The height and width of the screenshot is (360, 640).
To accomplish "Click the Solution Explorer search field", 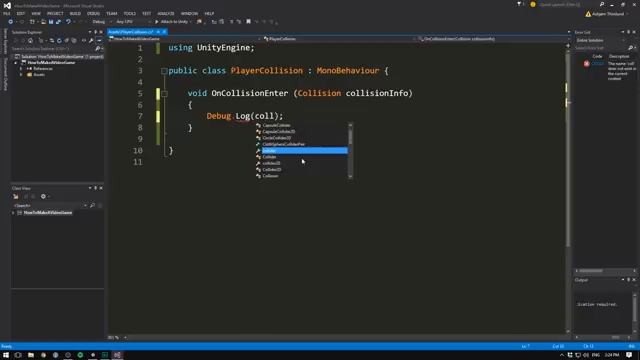I will coord(52,49).
